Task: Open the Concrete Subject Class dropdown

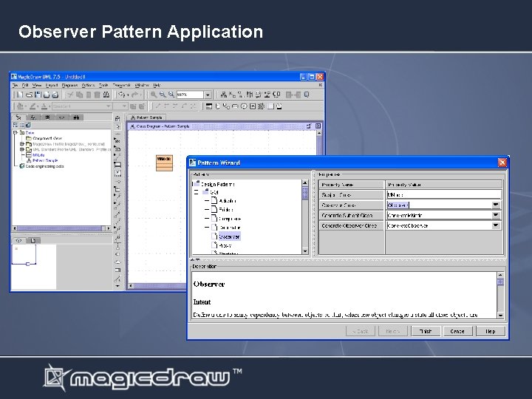Action: coord(496,215)
